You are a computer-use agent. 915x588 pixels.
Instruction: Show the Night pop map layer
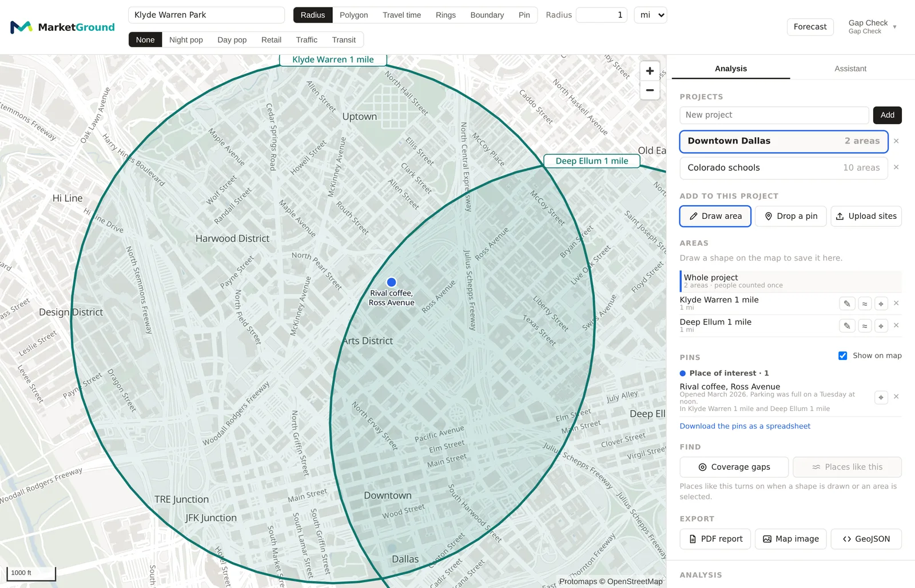(186, 40)
